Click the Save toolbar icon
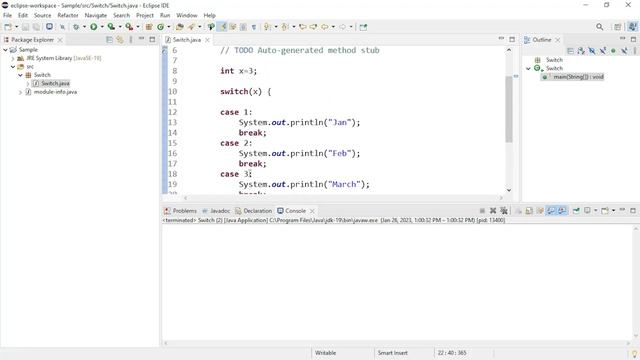This screenshot has width=640, height=360. [x=25, y=27]
